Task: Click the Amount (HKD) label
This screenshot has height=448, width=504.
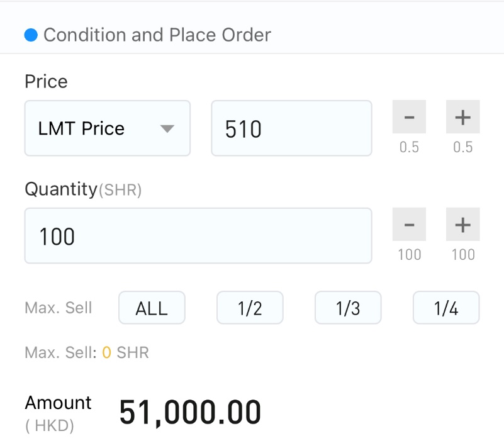Action: pyautogui.click(x=58, y=414)
